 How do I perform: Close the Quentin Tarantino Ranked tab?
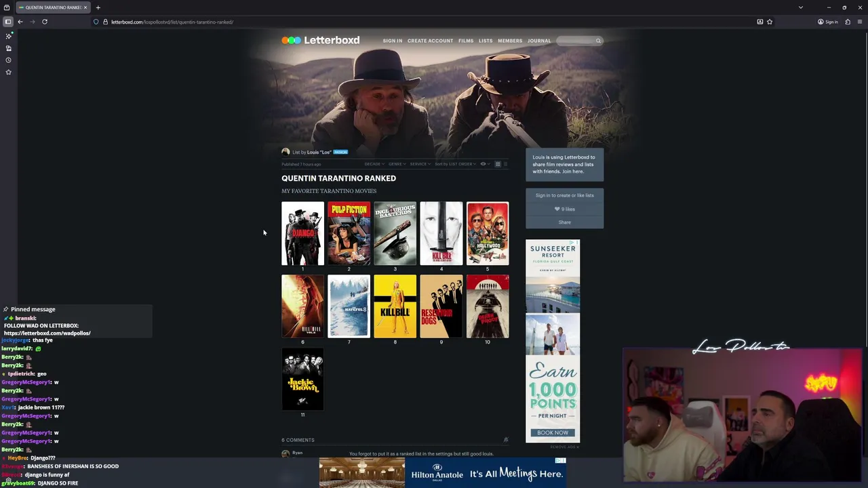point(85,7)
